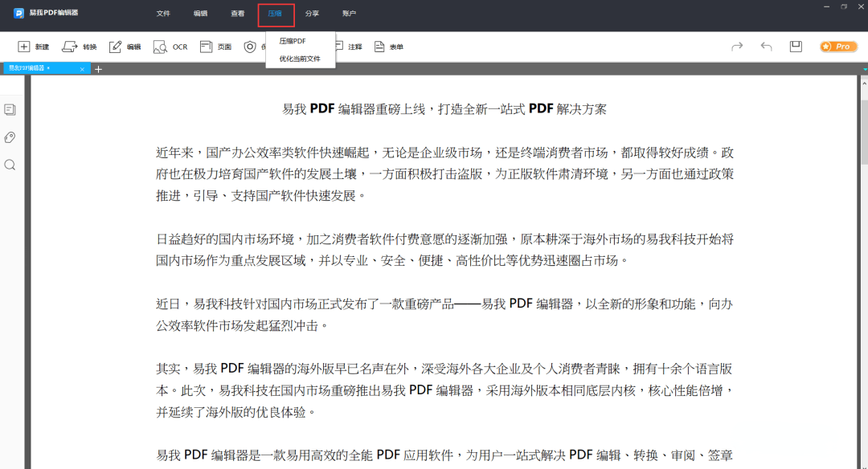Image resolution: width=868 pixels, height=469 pixels.
Task: Open the 转换 (Convert) tool
Action: tap(79, 47)
